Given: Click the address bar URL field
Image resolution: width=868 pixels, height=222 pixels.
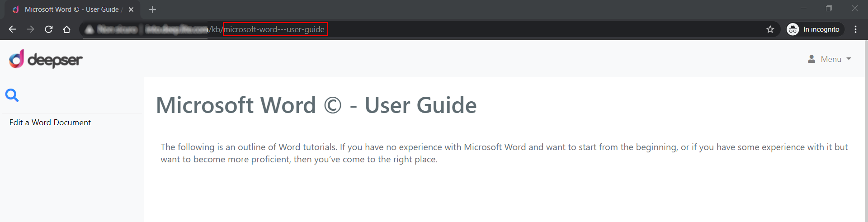Looking at the screenshot, I should coord(429,29).
